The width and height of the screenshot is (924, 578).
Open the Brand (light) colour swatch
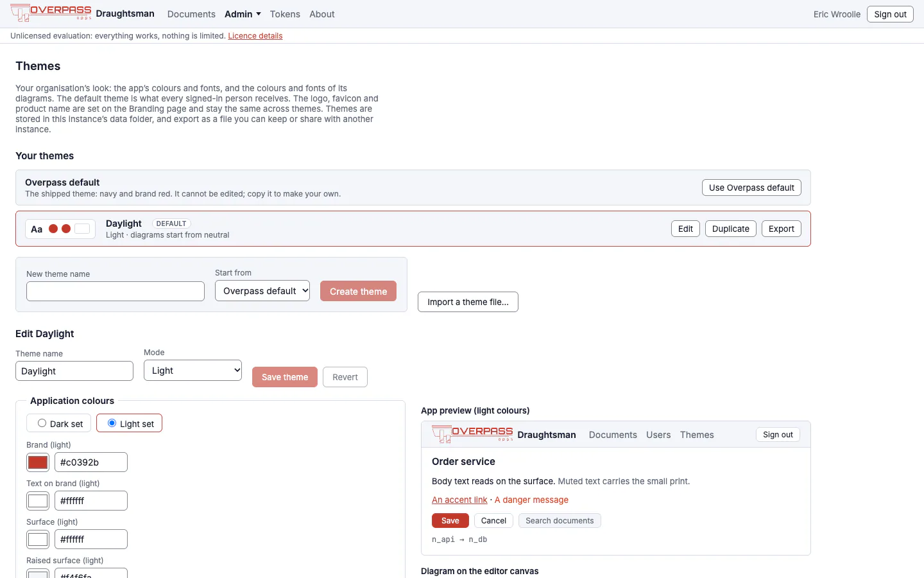[x=38, y=462]
